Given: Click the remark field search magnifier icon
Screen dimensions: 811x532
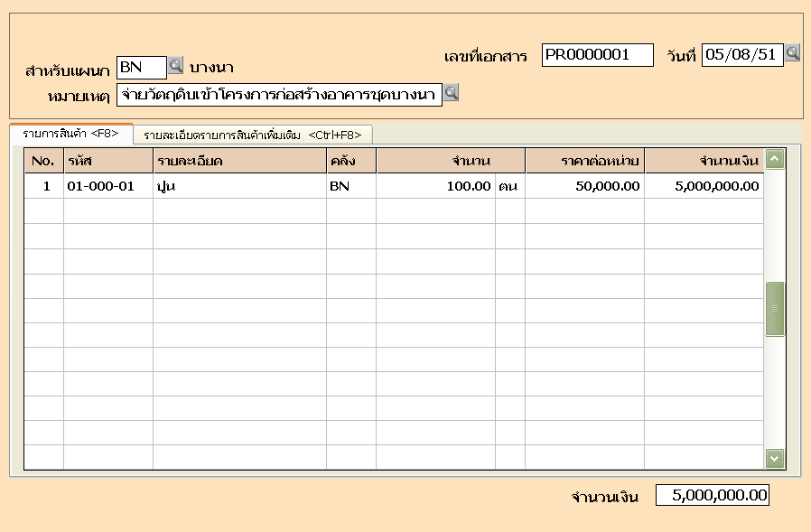Looking at the screenshot, I should tap(451, 92).
